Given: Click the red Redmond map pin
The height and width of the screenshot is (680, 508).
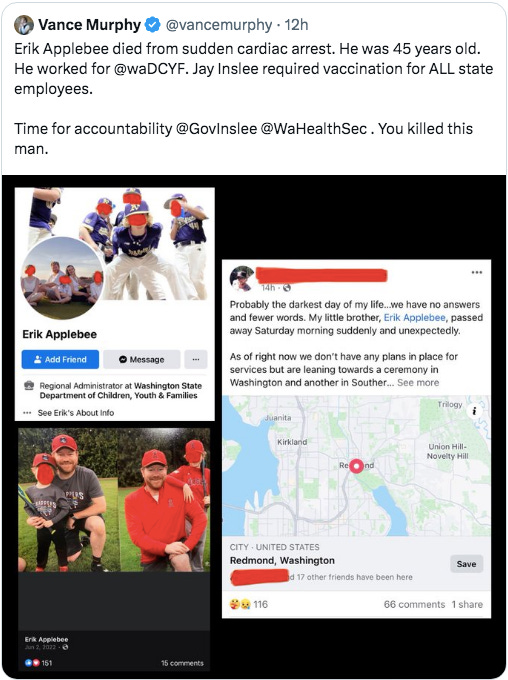Looking at the screenshot, I should pyautogui.click(x=356, y=466).
